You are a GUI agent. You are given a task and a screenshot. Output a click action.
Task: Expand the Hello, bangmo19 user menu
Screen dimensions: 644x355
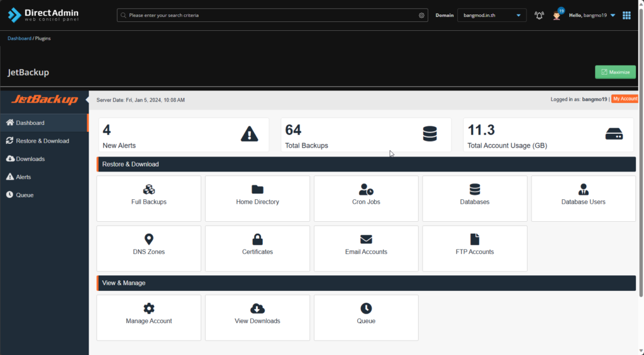592,15
